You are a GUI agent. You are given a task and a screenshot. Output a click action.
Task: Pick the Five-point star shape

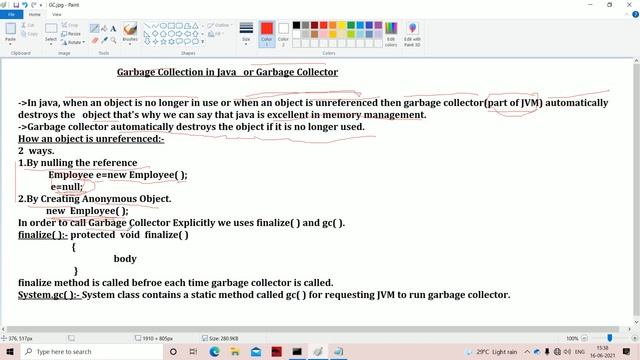[163, 41]
